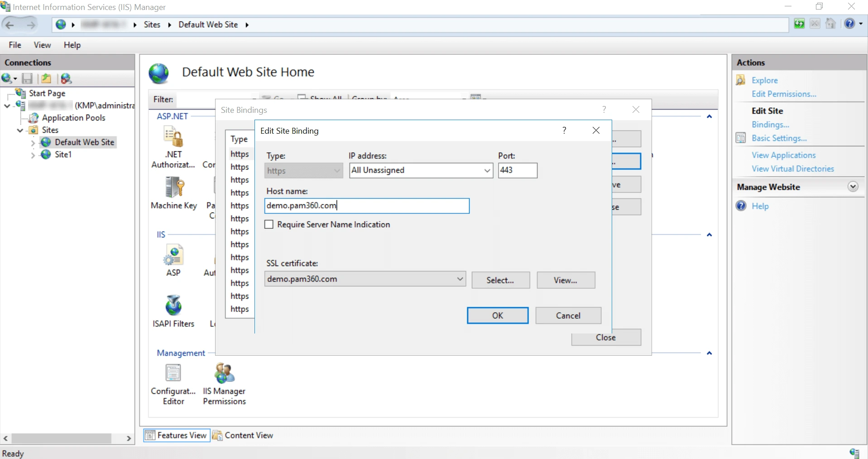Click the Explore icon in Actions pane
Viewport: 868px width, 459px height.
click(741, 80)
